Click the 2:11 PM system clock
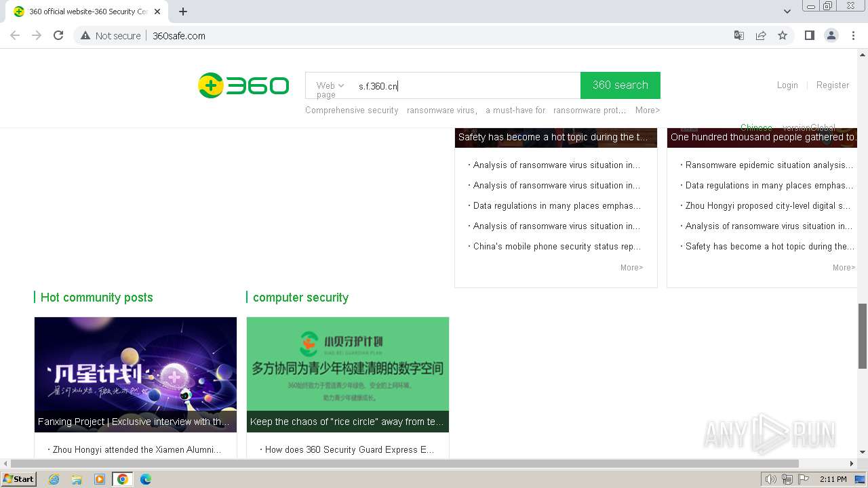The image size is (868, 488). [833, 479]
